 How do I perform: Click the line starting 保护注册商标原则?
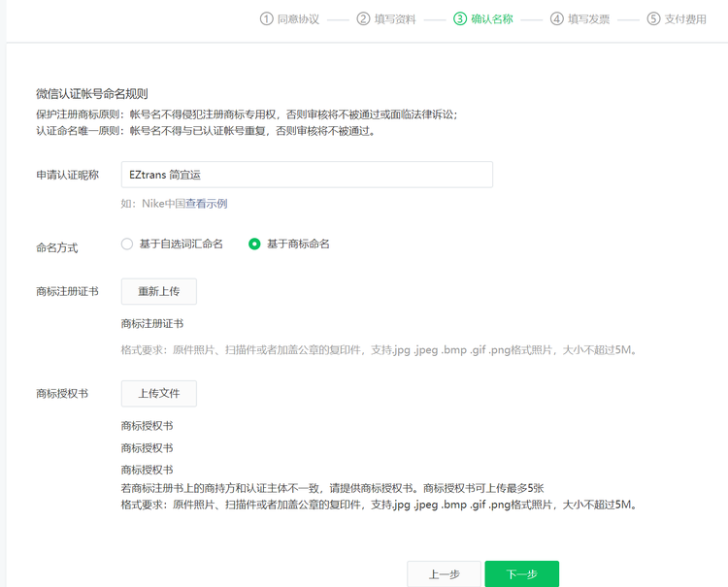[x=247, y=114]
